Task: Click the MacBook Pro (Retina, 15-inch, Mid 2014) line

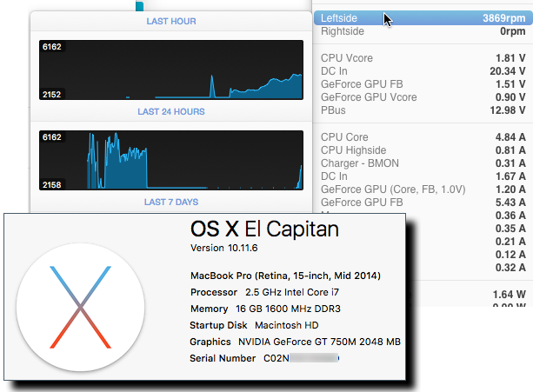Action: click(285, 276)
